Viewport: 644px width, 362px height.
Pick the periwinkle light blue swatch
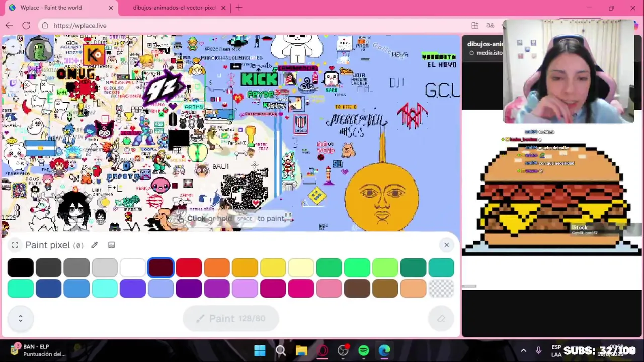click(160, 289)
